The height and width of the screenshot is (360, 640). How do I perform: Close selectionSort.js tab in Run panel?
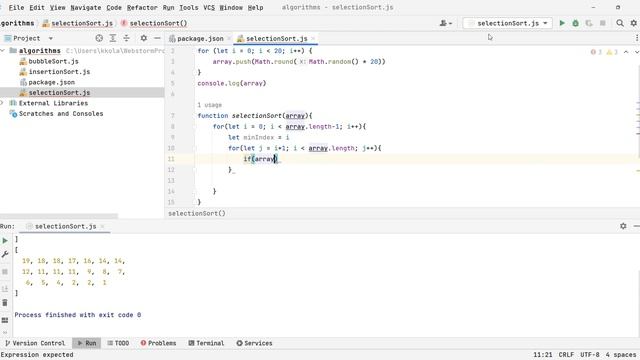pyautogui.click(x=102, y=226)
